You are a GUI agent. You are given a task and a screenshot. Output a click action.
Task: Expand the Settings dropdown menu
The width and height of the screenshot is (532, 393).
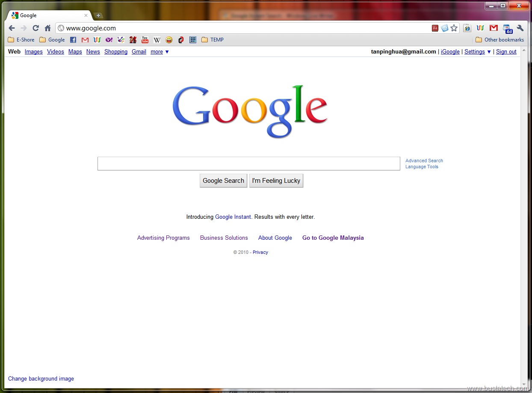478,52
